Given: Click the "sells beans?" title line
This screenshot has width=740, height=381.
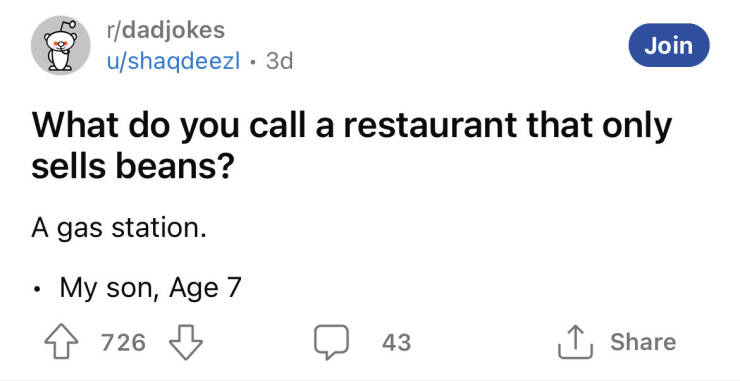Looking at the screenshot, I should tap(131, 168).
